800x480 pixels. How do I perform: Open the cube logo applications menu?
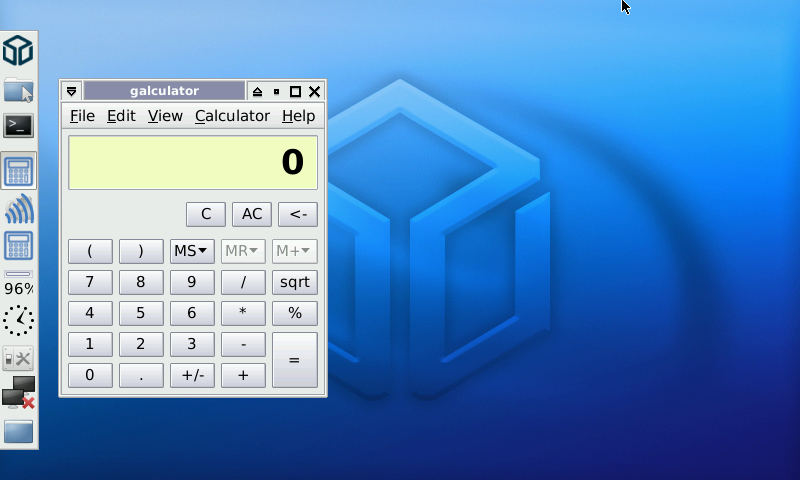click(18, 50)
